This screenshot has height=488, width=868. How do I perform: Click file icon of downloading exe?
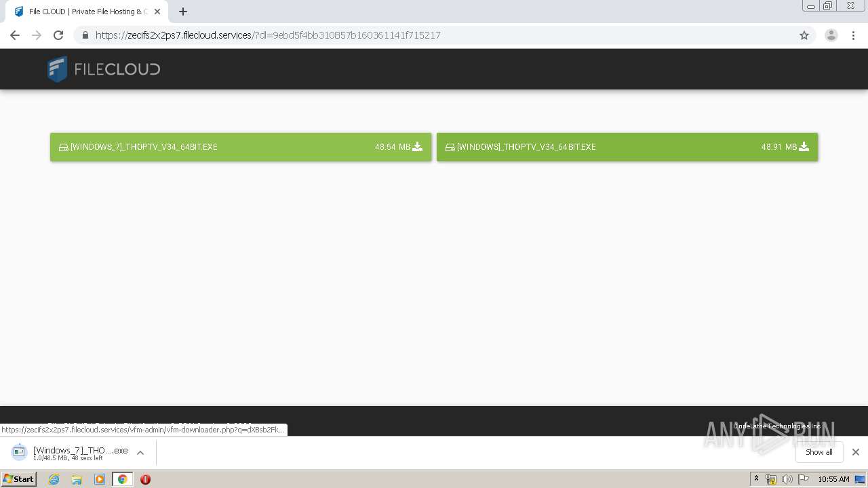coord(19,452)
